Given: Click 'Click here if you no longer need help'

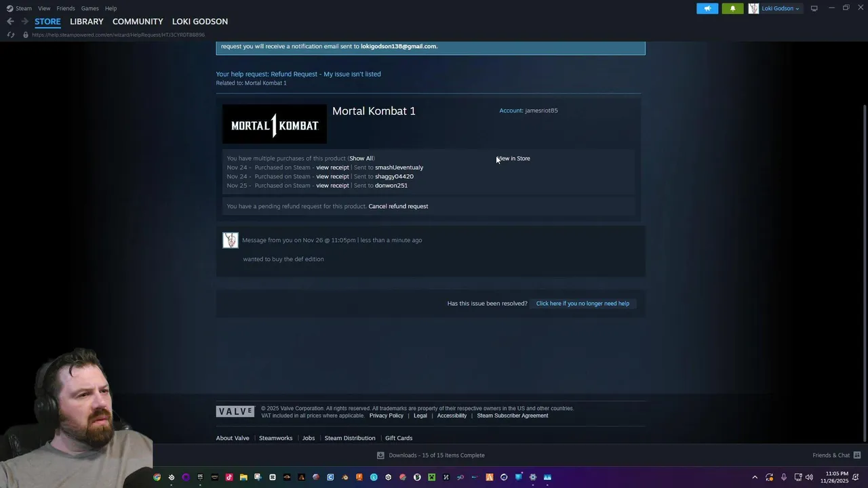Looking at the screenshot, I should coord(583,304).
